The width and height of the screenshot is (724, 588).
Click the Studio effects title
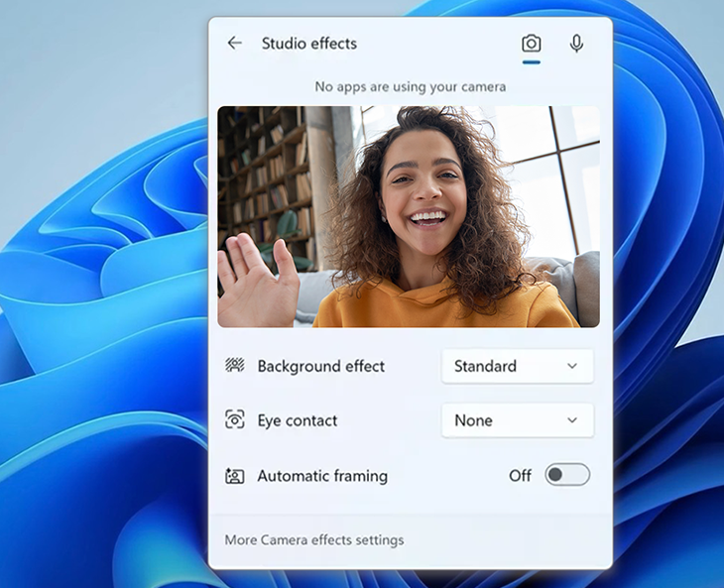[x=308, y=44]
